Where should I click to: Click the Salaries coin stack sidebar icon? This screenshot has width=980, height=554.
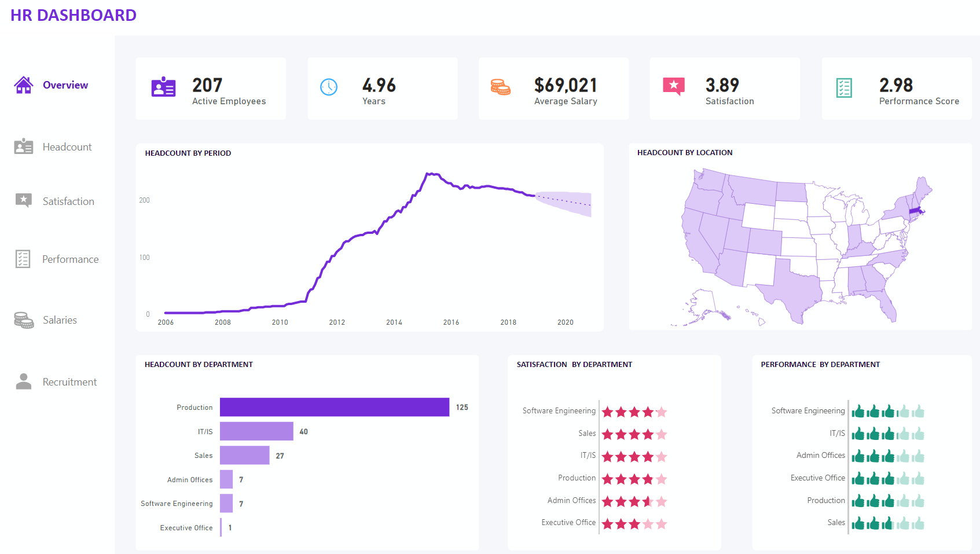pyautogui.click(x=24, y=320)
